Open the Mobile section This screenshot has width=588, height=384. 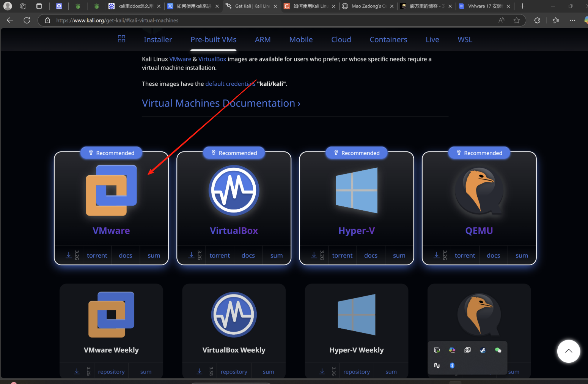pyautogui.click(x=301, y=39)
